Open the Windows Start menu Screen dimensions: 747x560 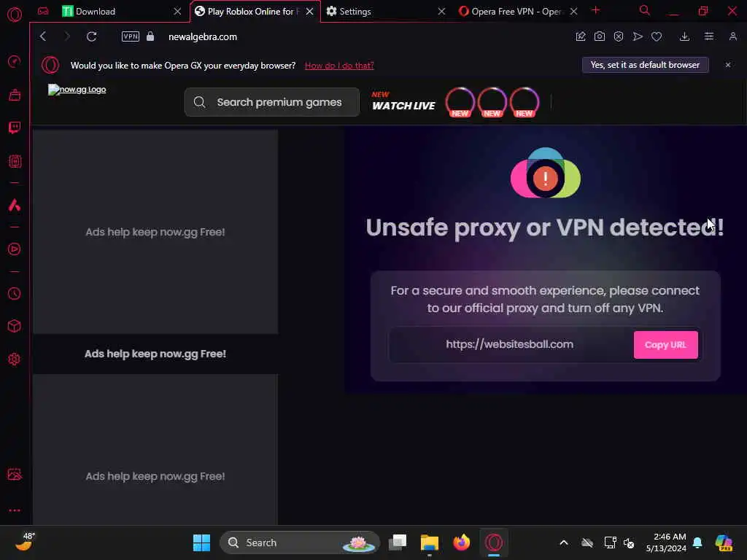201,542
